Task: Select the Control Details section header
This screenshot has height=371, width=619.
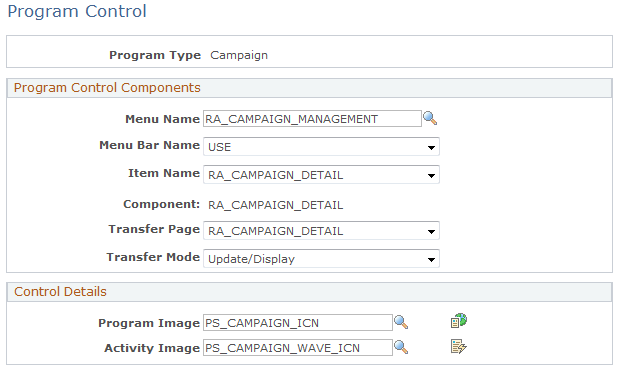Action: point(60,292)
